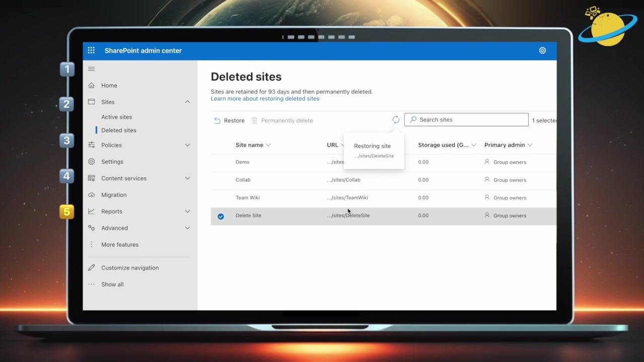Click the 0.00 storage value for Team Wiki
Image resolution: width=644 pixels, height=362 pixels.
point(423,198)
